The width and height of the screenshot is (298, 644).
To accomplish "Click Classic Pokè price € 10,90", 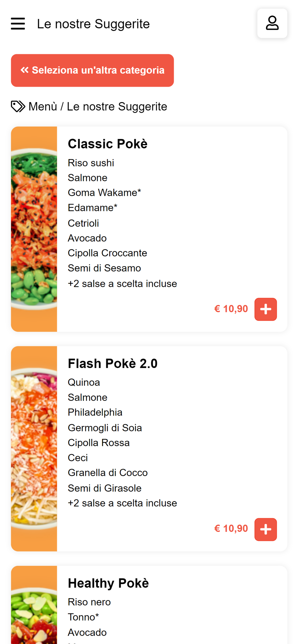I will pos(231,309).
